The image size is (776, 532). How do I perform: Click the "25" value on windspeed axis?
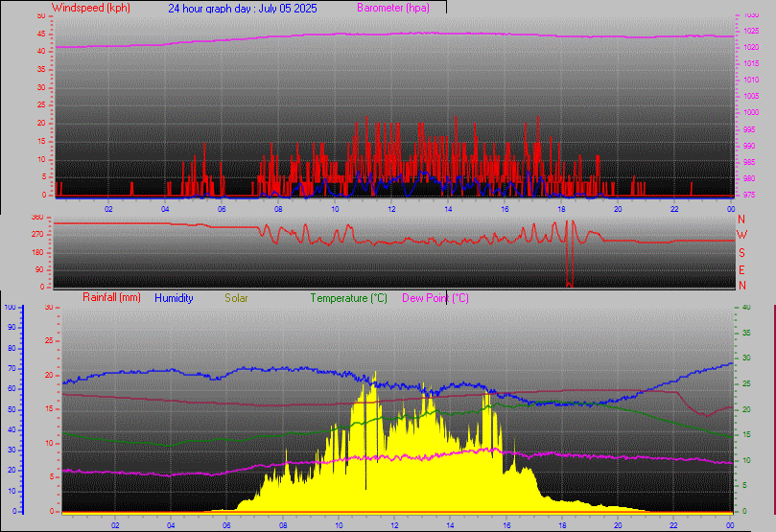tap(41, 104)
